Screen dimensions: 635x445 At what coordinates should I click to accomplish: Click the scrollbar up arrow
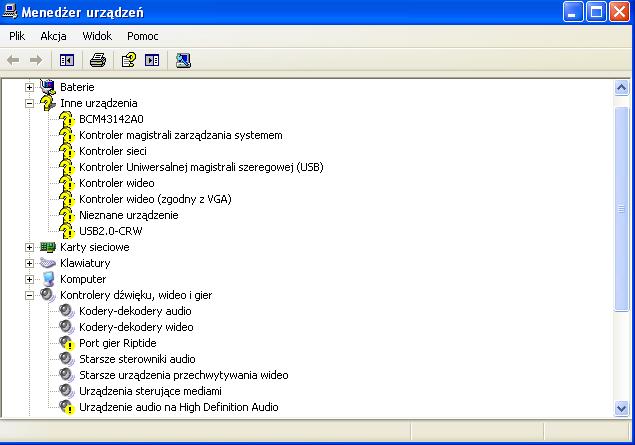pos(622,87)
